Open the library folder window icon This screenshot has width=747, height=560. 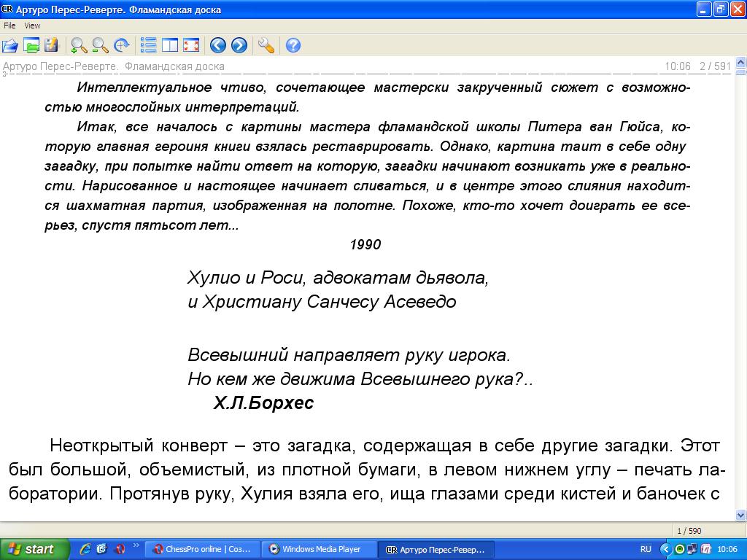coord(31,46)
